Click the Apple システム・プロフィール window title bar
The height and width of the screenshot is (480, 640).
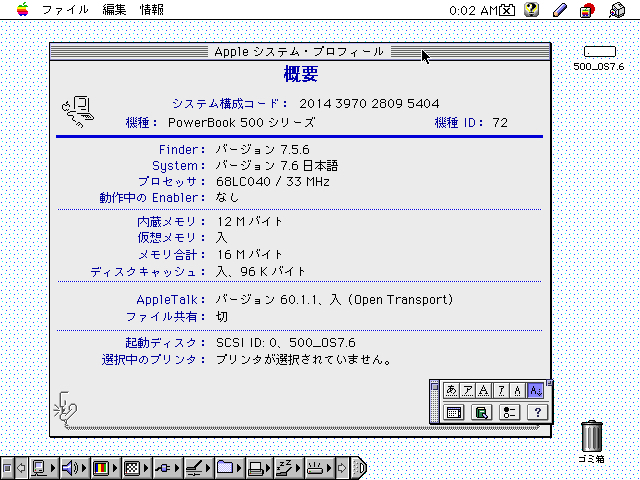coord(300,52)
